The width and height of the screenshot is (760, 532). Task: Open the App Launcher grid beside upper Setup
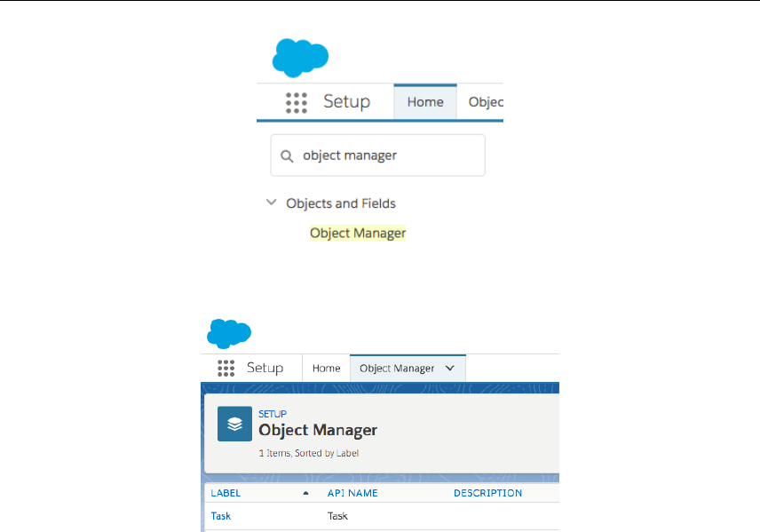297,103
